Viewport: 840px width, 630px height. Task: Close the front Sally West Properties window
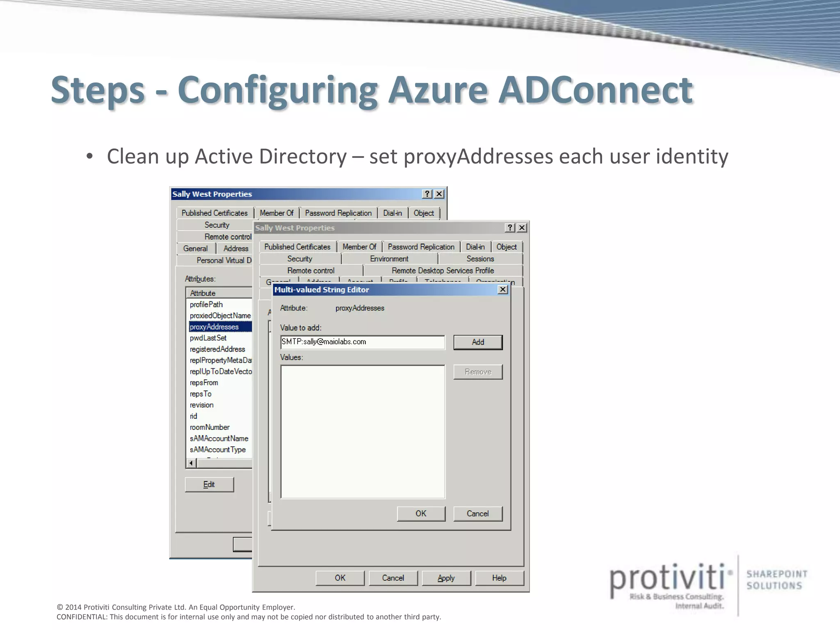tap(522, 228)
